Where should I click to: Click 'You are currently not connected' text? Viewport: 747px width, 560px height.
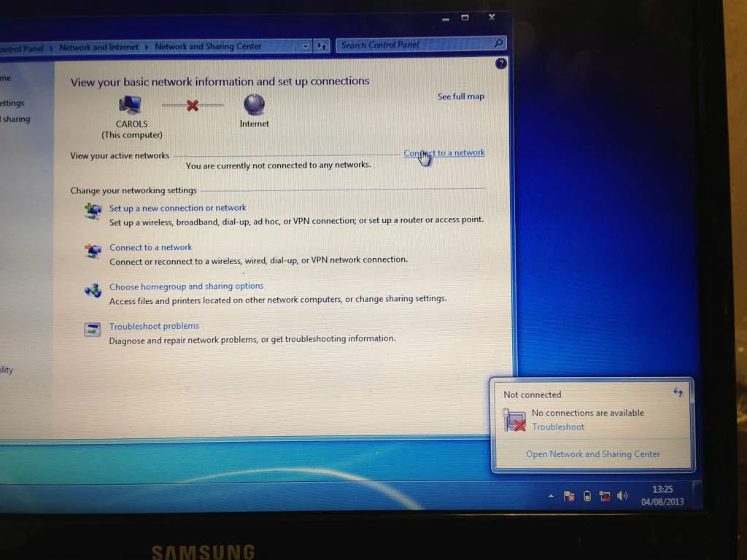pos(278,166)
